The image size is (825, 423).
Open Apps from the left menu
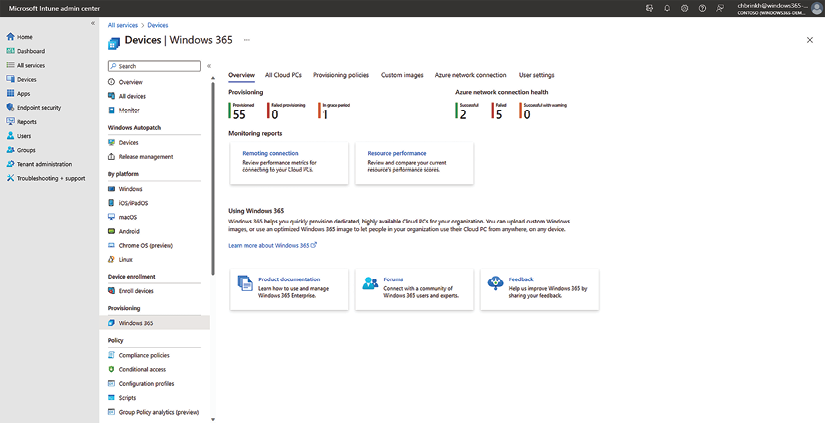(18, 94)
